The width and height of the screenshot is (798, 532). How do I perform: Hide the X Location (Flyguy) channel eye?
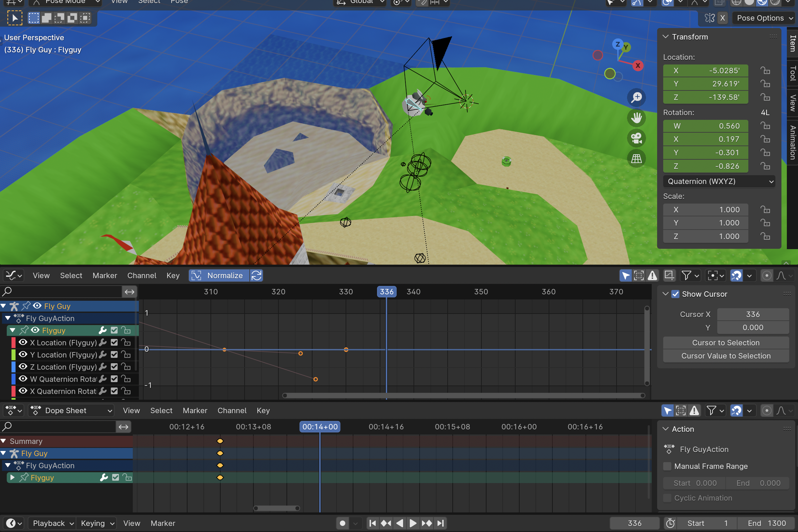tap(23, 342)
